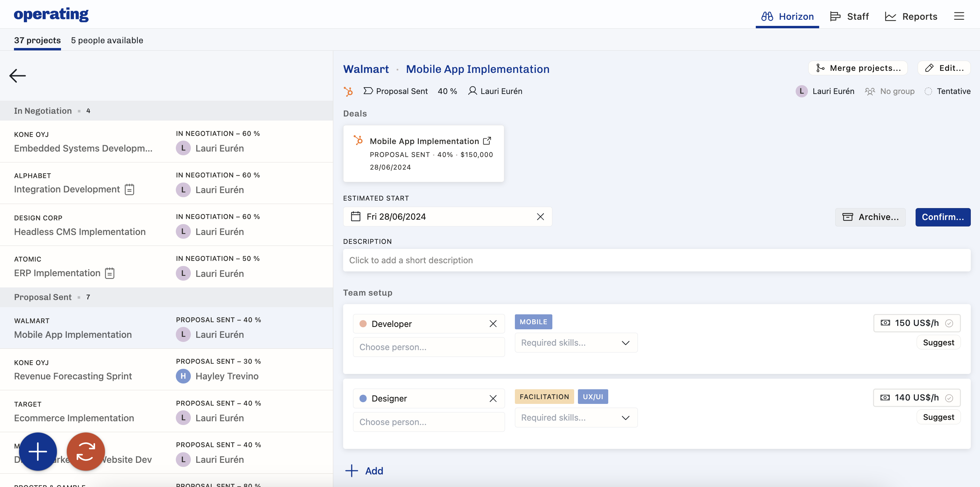The width and height of the screenshot is (980, 487).
Task: Click the Edit button
Action: [944, 68]
